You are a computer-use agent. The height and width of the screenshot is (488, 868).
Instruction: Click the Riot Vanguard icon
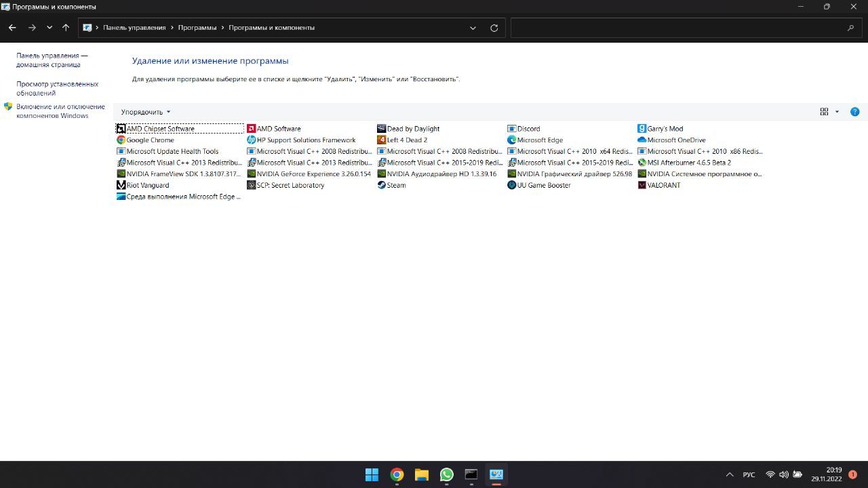(x=121, y=185)
